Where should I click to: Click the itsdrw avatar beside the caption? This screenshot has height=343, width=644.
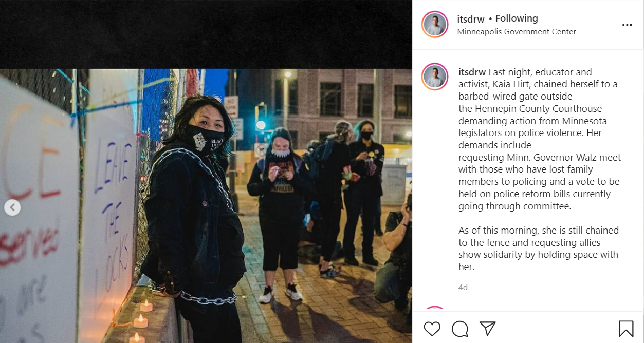[x=435, y=77]
